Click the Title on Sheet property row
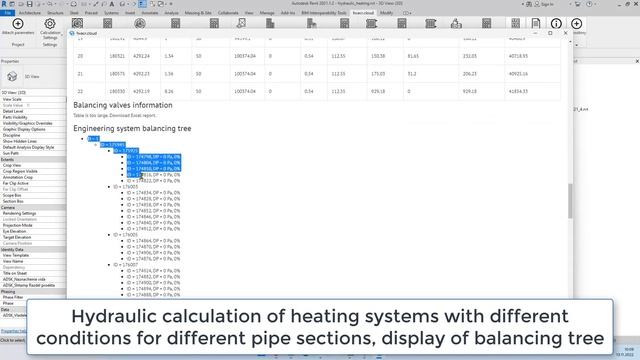Viewport: 640px width, 360px height. click(33, 273)
